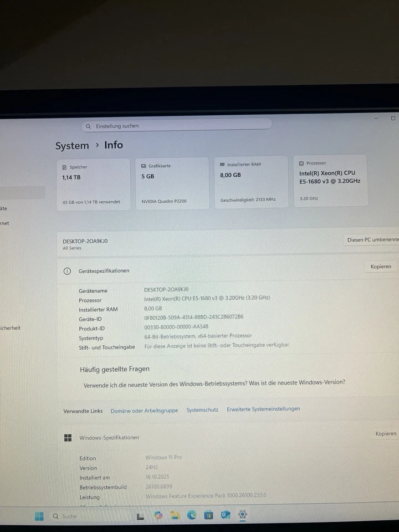Click the Prozessor card icon

click(x=301, y=163)
